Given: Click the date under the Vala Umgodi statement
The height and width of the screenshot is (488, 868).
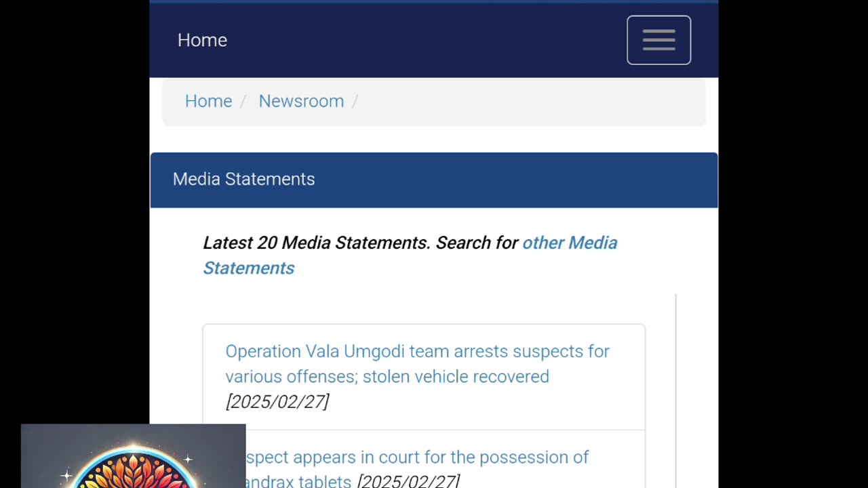Looking at the screenshot, I should pos(277,401).
